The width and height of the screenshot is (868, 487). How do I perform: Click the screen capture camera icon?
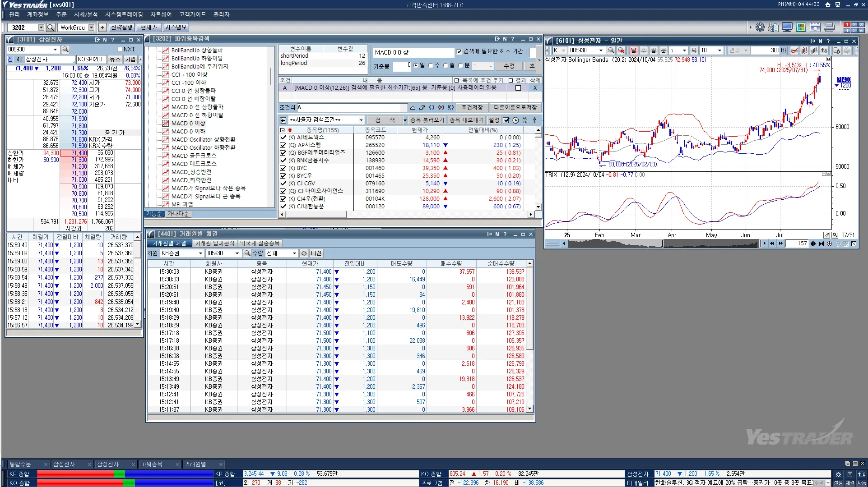click(x=815, y=28)
